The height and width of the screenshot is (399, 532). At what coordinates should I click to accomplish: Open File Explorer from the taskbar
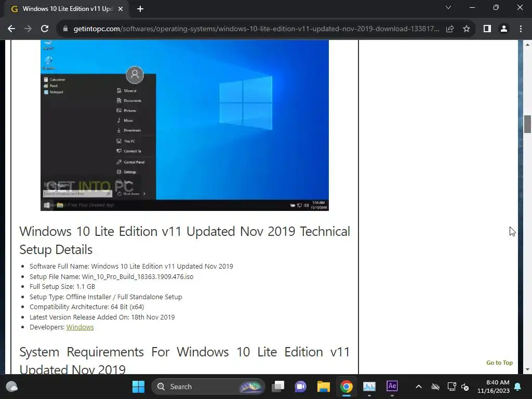[x=323, y=387]
